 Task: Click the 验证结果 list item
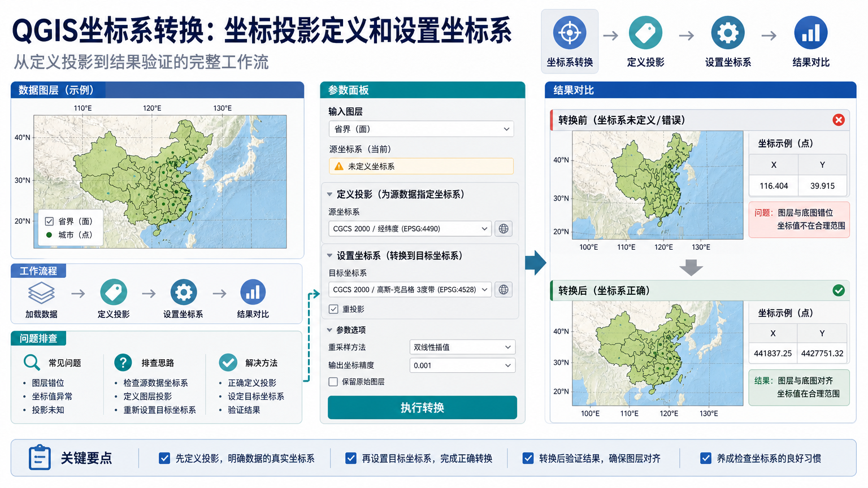click(x=244, y=410)
